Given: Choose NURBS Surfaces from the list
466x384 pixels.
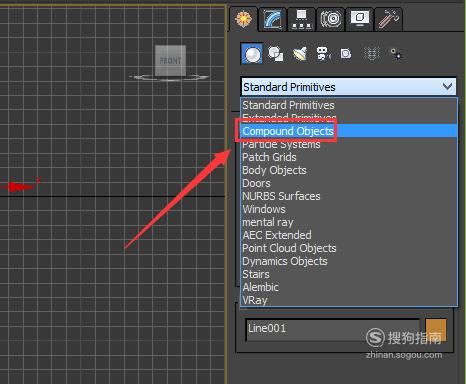Looking at the screenshot, I should coord(349,196).
